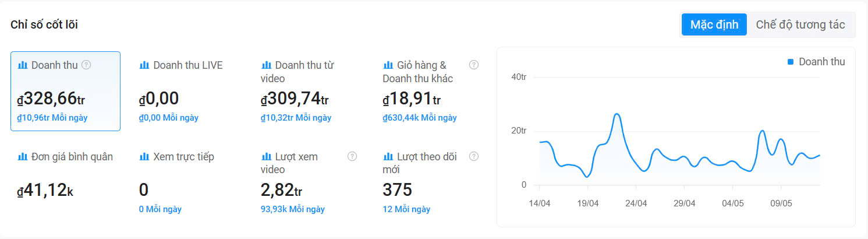Click bar chart icon beside Doanh thu
This screenshot has width=868, height=239.
coord(23,65)
